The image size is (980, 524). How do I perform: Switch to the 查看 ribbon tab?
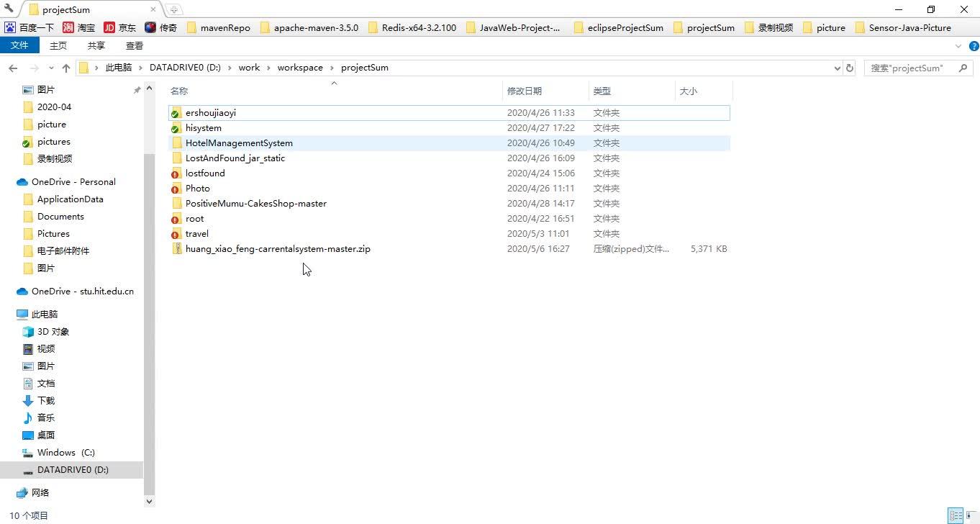(x=135, y=45)
